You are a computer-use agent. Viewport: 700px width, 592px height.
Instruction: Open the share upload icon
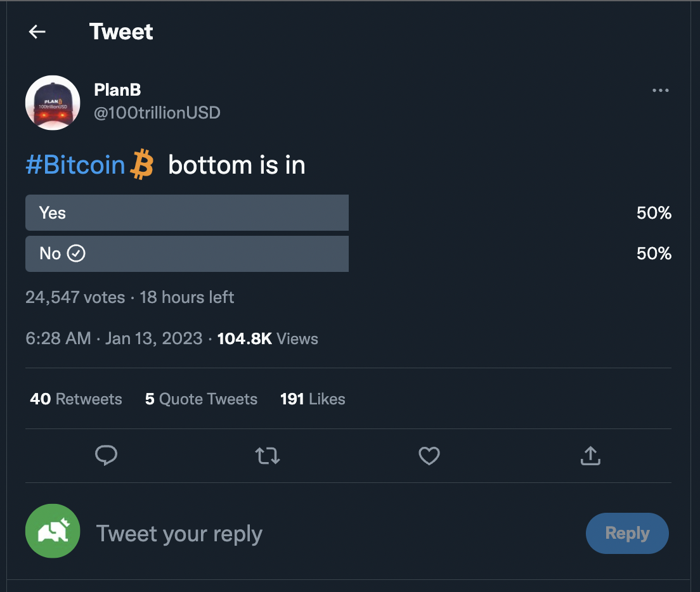tap(590, 456)
